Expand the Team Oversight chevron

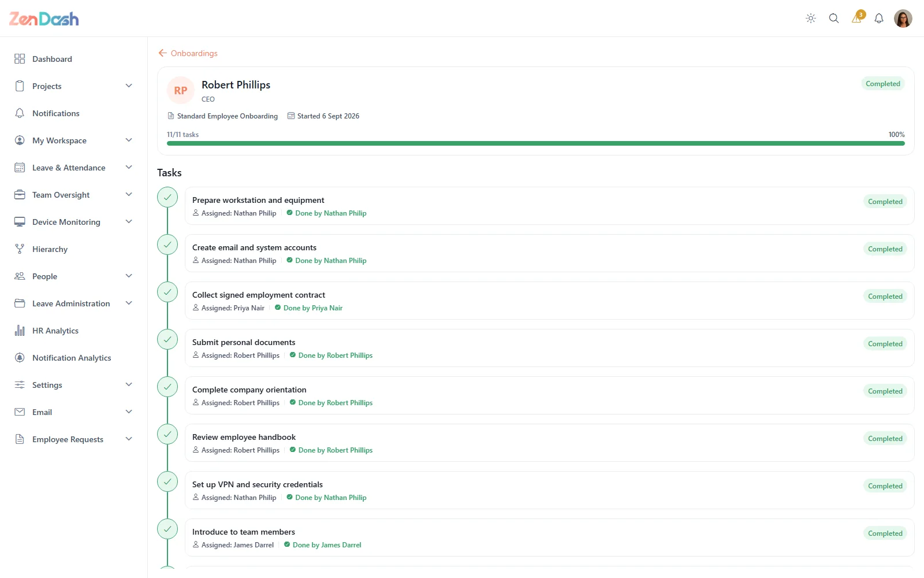coord(129,195)
